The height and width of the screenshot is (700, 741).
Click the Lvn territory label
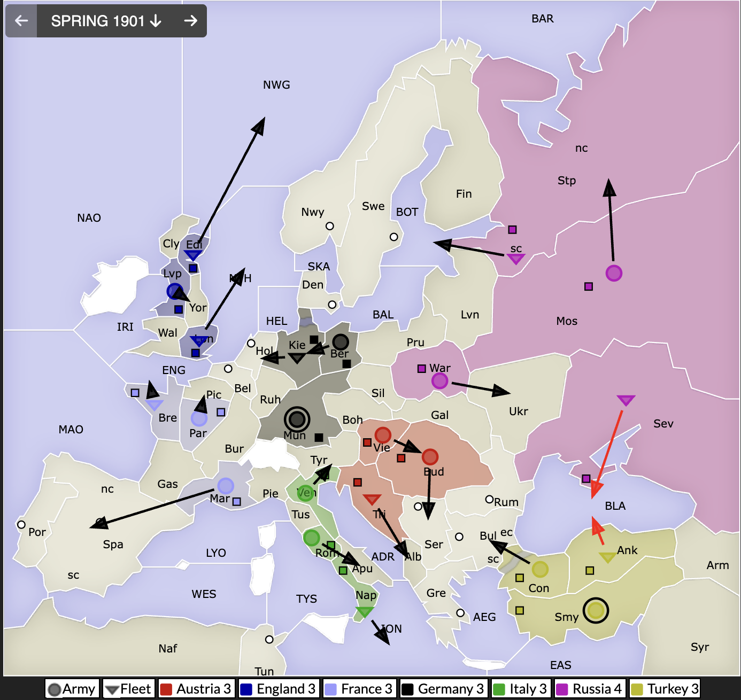469,315
